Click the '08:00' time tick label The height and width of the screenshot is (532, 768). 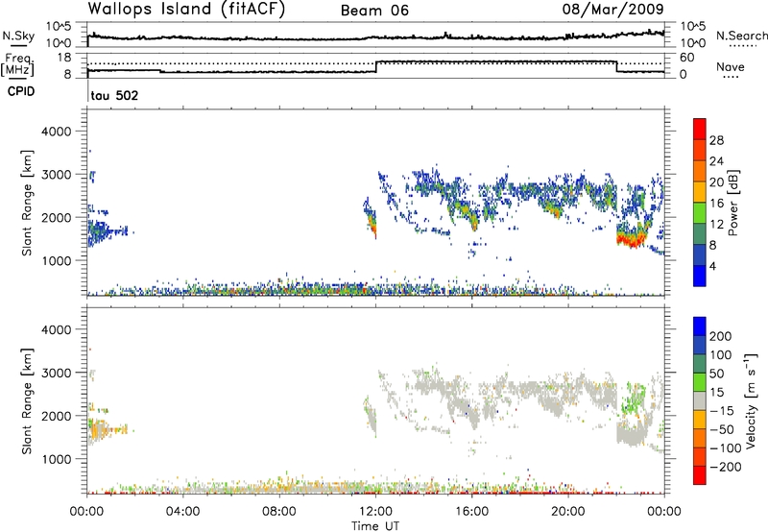click(279, 512)
